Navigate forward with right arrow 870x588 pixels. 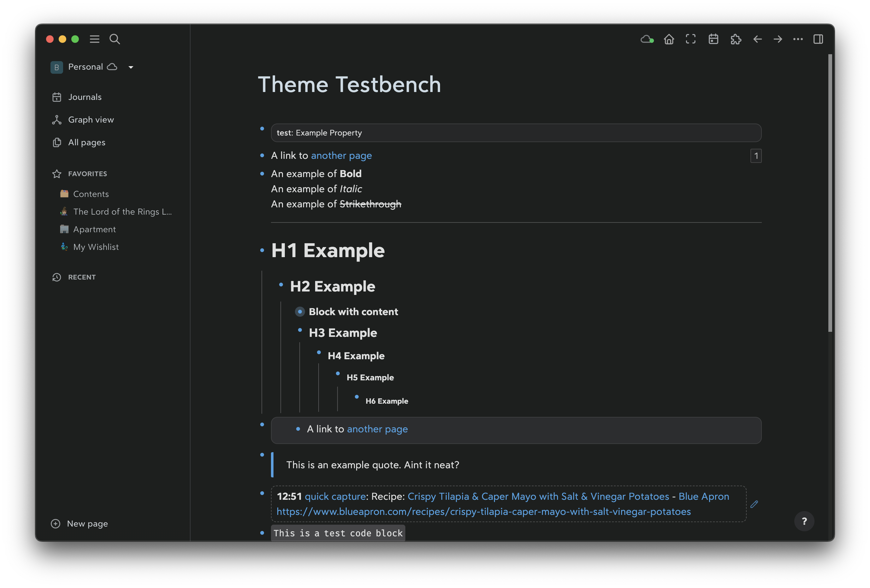(778, 39)
